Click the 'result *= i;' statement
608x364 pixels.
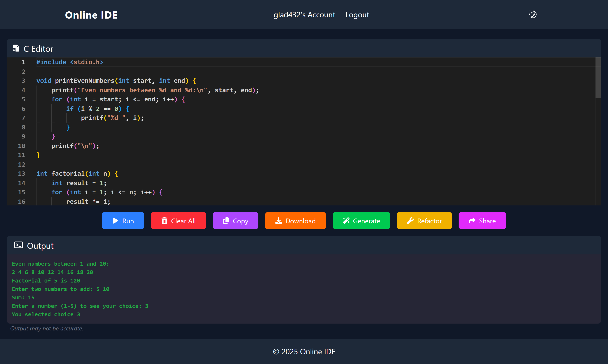[88, 202]
